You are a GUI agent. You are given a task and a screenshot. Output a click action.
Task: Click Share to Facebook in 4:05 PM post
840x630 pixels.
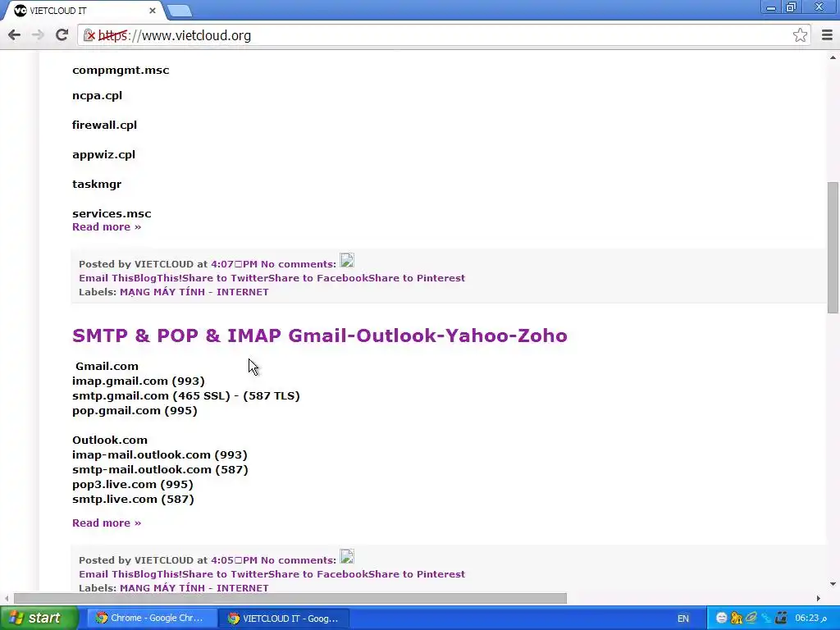click(317, 574)
